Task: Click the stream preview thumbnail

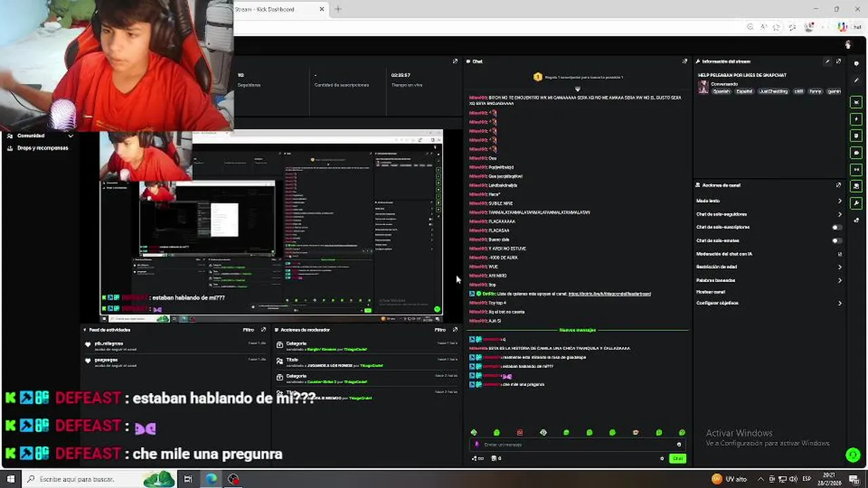Action: [271, 226]
